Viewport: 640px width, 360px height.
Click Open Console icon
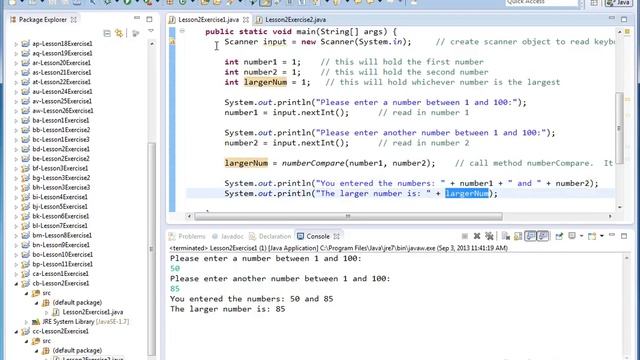(592, 236)
